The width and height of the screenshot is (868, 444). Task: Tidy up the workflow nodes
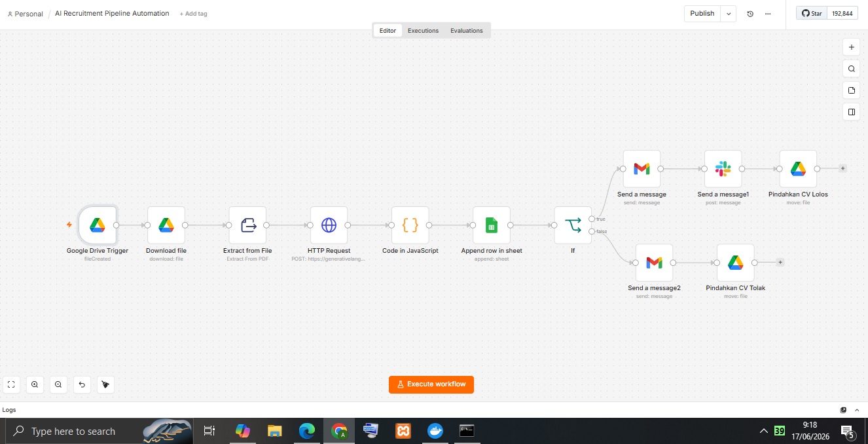[x=105, y=384]
